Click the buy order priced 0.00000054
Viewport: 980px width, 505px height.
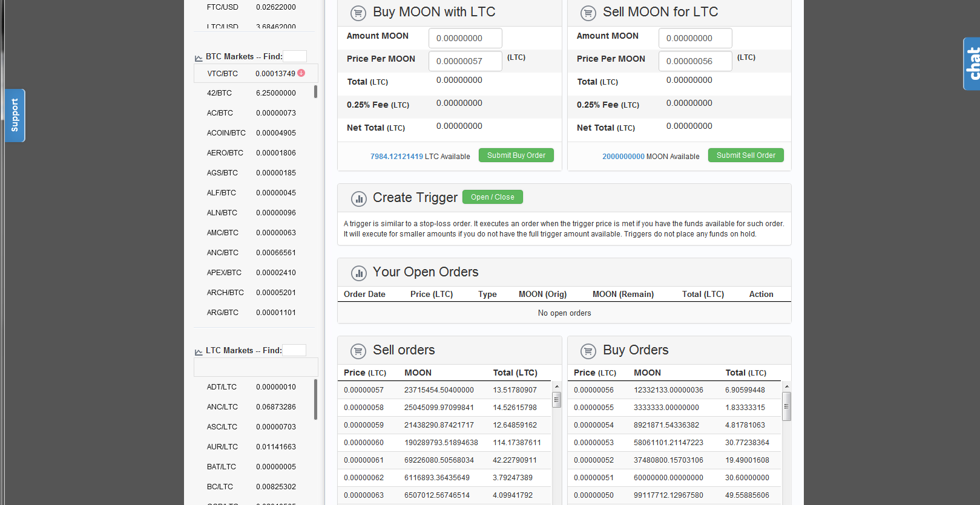coord(674,425)
